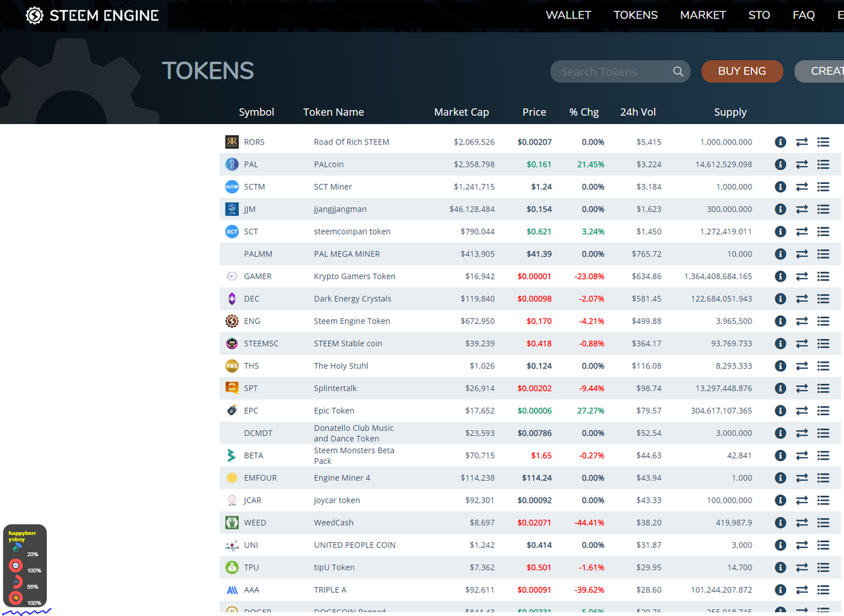Open info for GAMER token
The image size is (844, 616).
point(780,276)
